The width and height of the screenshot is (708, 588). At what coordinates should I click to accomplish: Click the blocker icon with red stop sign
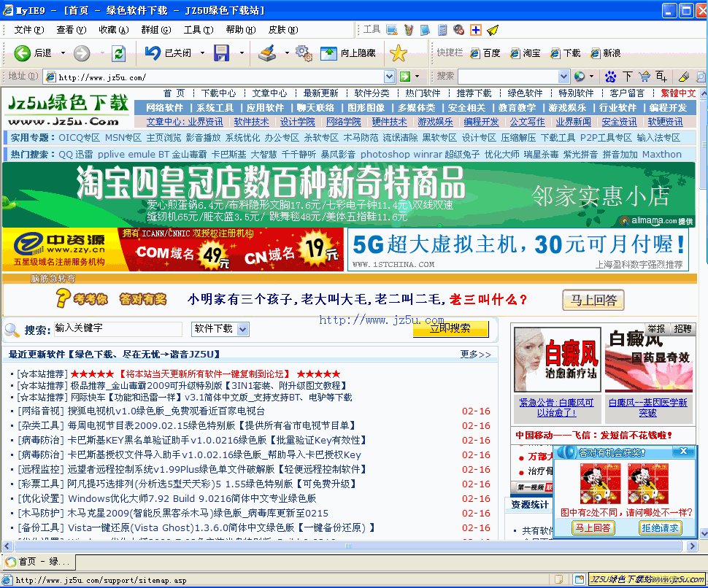[x=459, y=30]
